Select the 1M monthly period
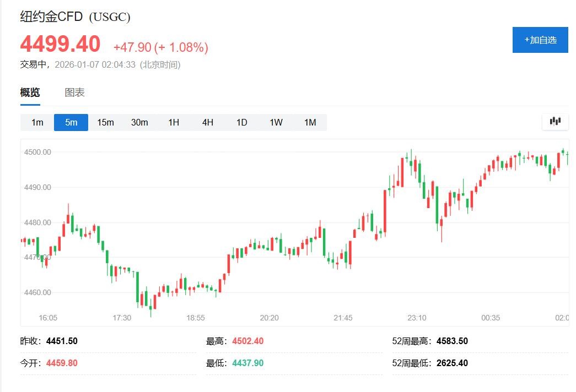The width and height of the screenshot is (576, 392). point(310,122)
